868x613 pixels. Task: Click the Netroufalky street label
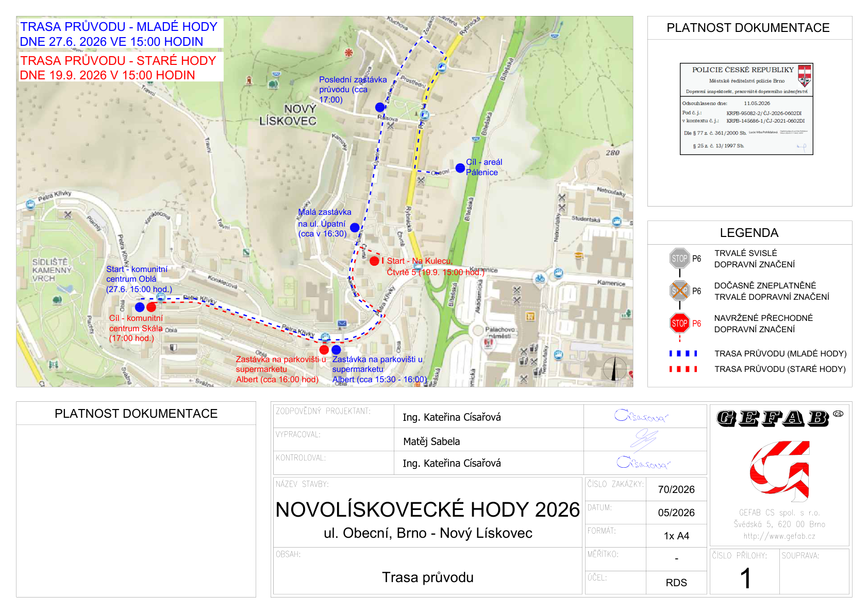(x=611, y=192)
